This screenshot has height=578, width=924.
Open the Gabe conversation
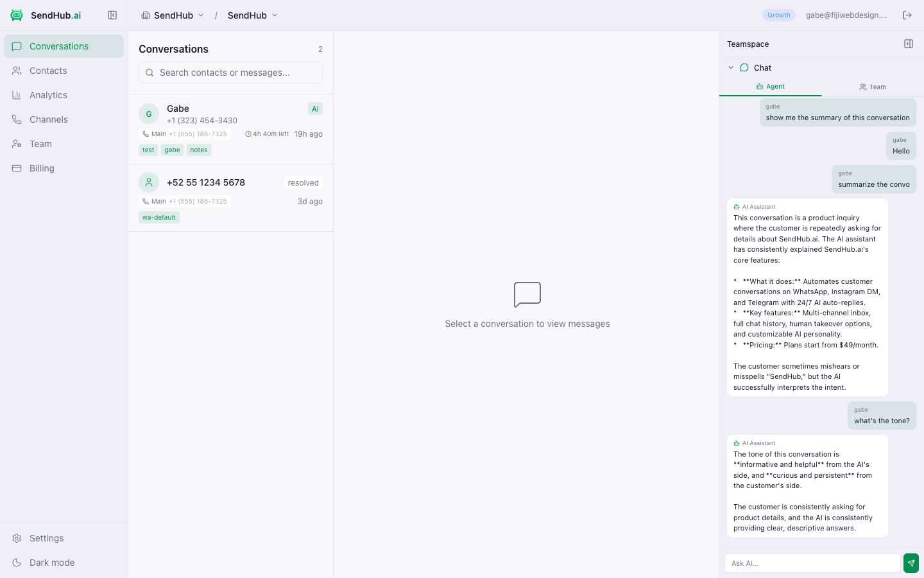(230, 129)
